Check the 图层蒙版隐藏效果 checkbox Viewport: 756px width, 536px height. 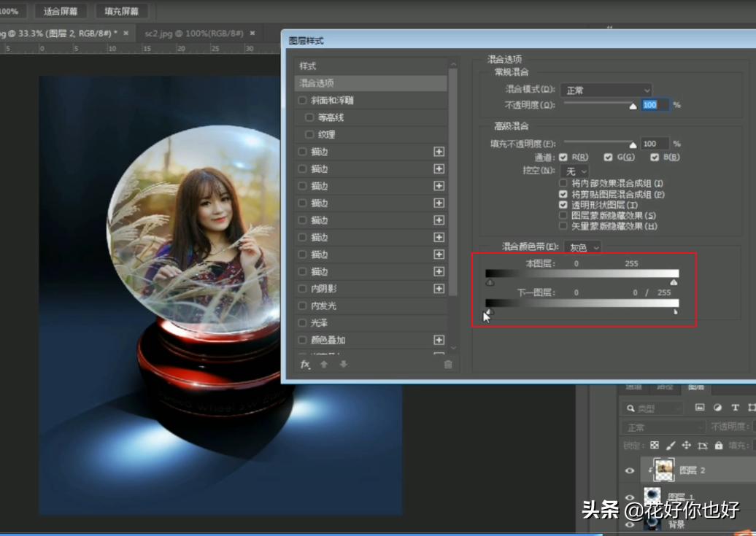point(562,214)
